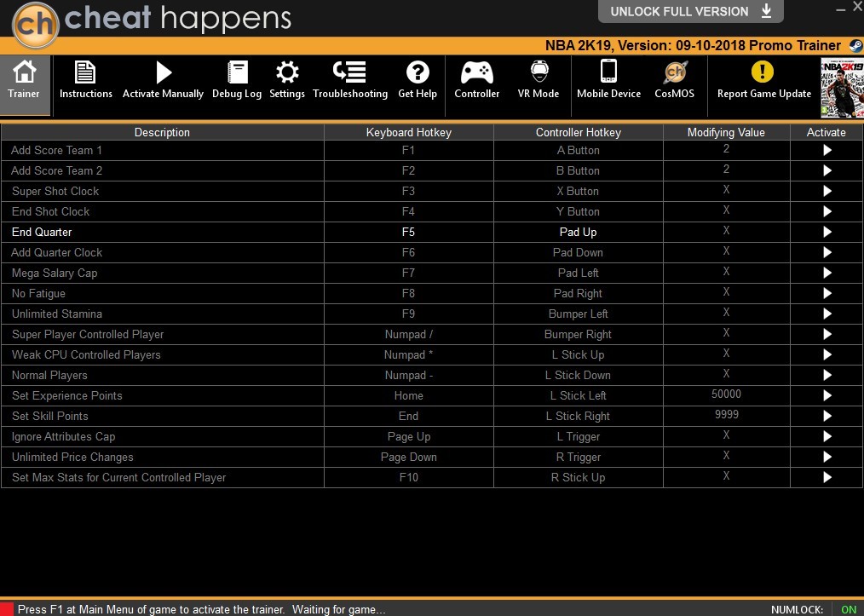Activate End Quarter cheat
This screenshot has height=616, width=864.
click(827, 232)
